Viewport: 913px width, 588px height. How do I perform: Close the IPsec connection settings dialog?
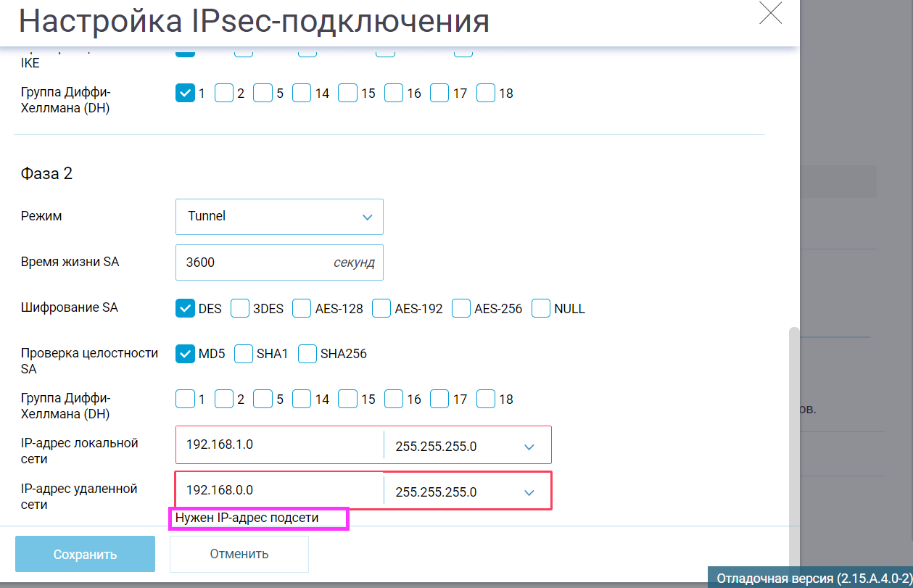770,12
